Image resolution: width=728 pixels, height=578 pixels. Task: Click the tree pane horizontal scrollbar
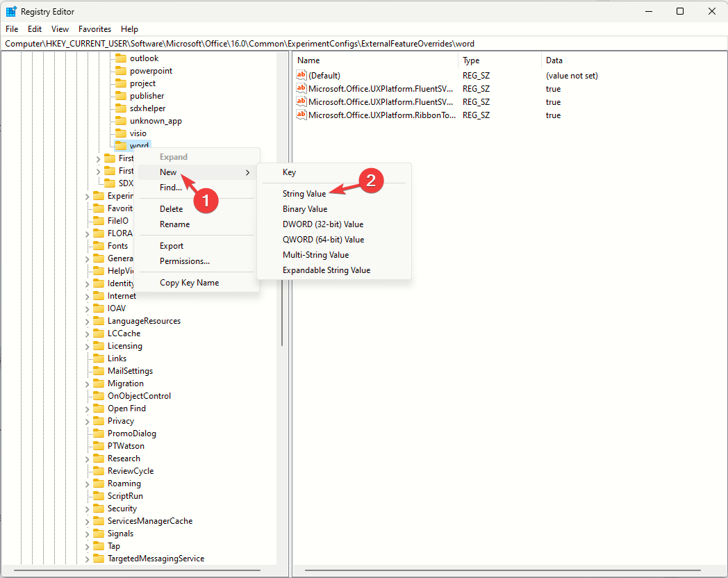(x=137, y=570)
